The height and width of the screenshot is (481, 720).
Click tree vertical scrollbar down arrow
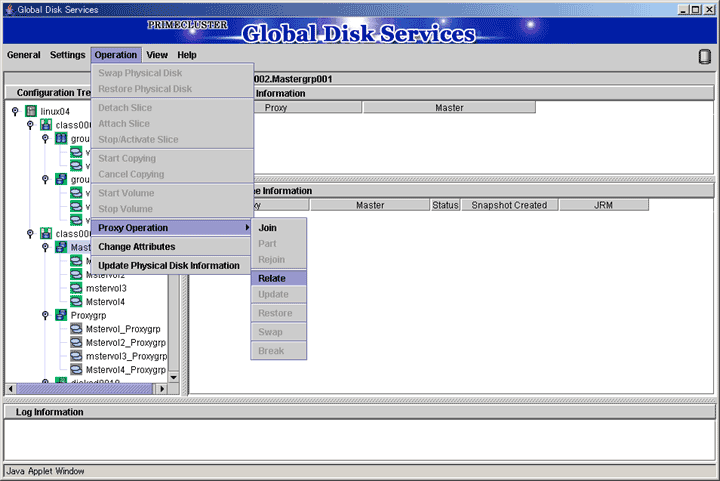tap(174, 377)
